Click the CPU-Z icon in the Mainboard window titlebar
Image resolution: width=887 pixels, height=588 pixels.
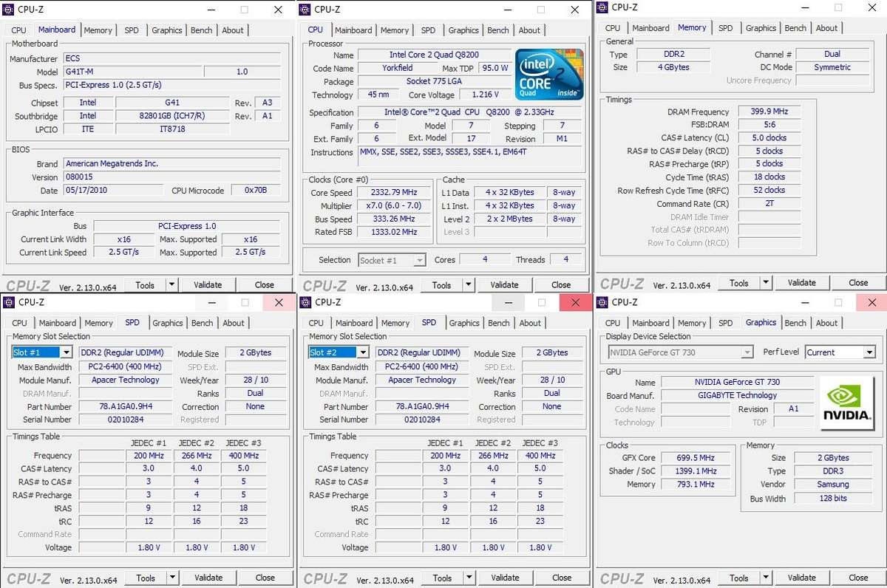(9, 10)
